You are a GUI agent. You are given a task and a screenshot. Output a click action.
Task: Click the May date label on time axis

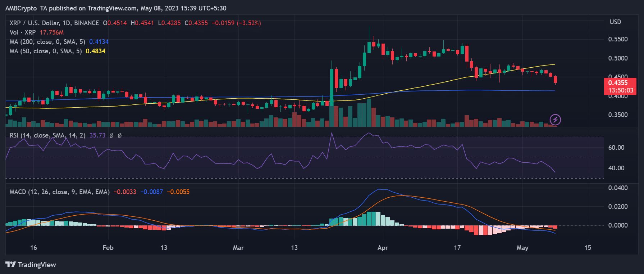coord(522,248)
